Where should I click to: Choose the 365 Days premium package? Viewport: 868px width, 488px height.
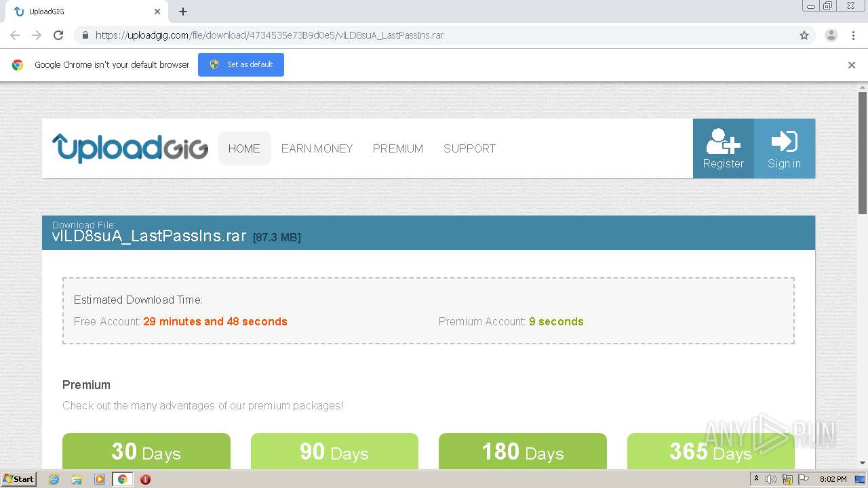pyautogui.click(x=711, y=451)
